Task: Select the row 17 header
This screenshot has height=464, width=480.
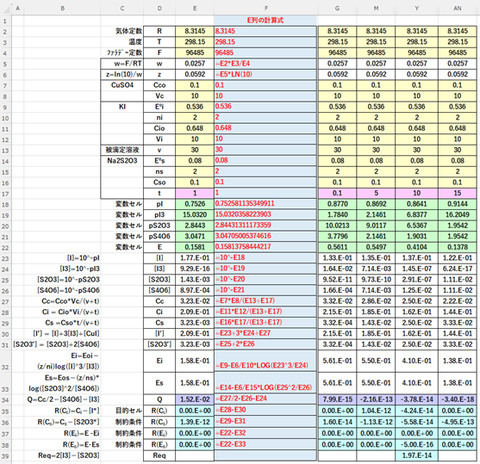Action: (x=5, y=194)
